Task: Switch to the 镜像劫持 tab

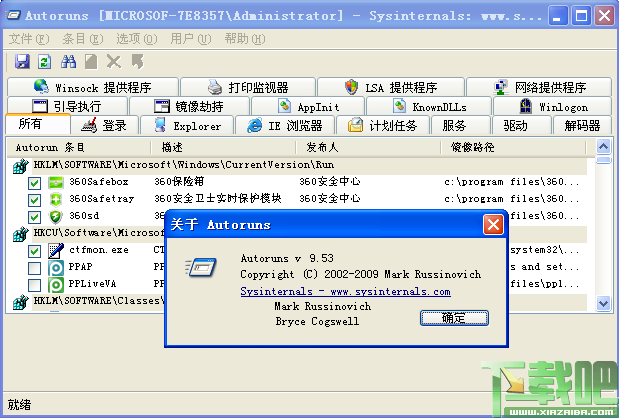Action: pos(189,106)
